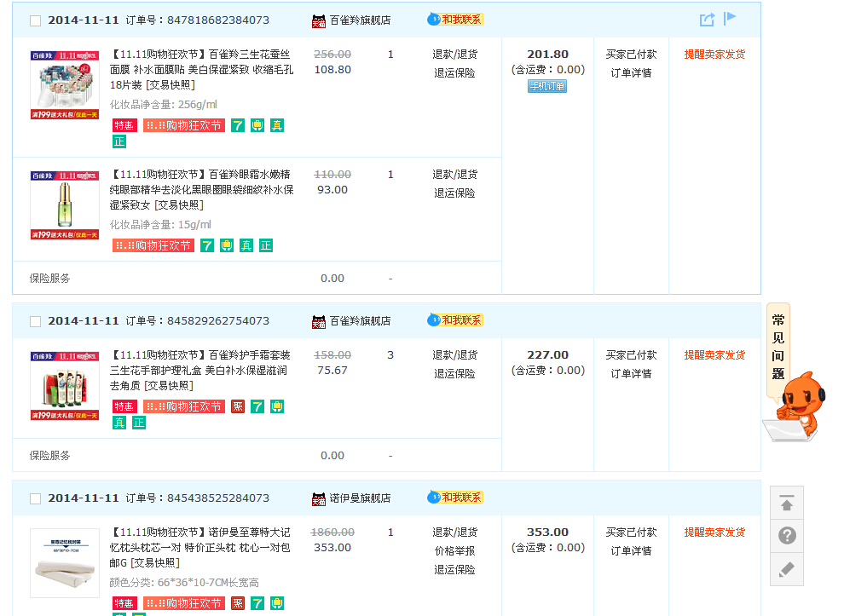Click 特惠 badge on the 诺伊曼 pillow item
This screenshot has width=844, height=616.
coord(124,603)
